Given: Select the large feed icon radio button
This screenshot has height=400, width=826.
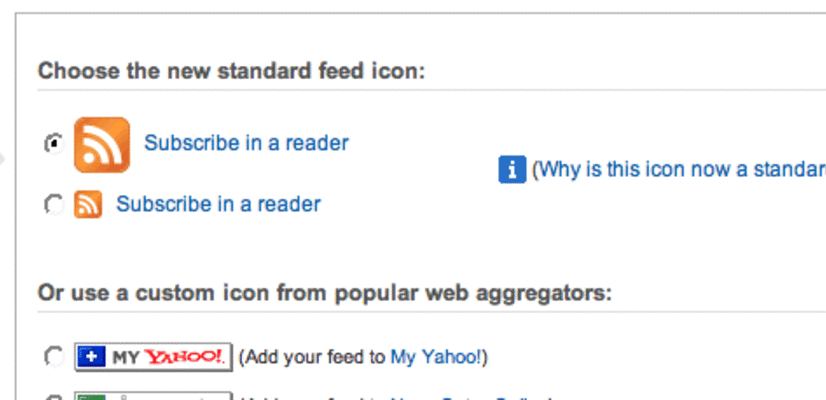Looking at the screenshot, I should [x=53, y=144].
